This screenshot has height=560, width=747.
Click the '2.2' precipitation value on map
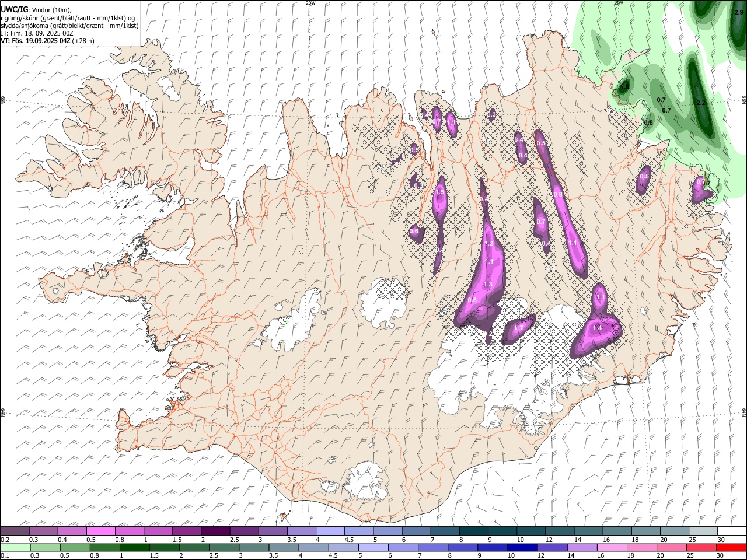pyautogui.click(x=701, y=103)
